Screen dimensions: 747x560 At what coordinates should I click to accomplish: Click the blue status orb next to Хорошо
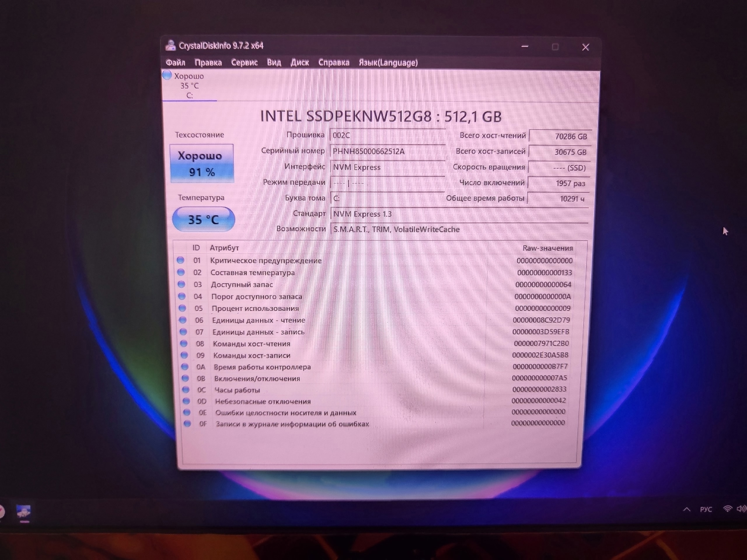coord(167,75)
